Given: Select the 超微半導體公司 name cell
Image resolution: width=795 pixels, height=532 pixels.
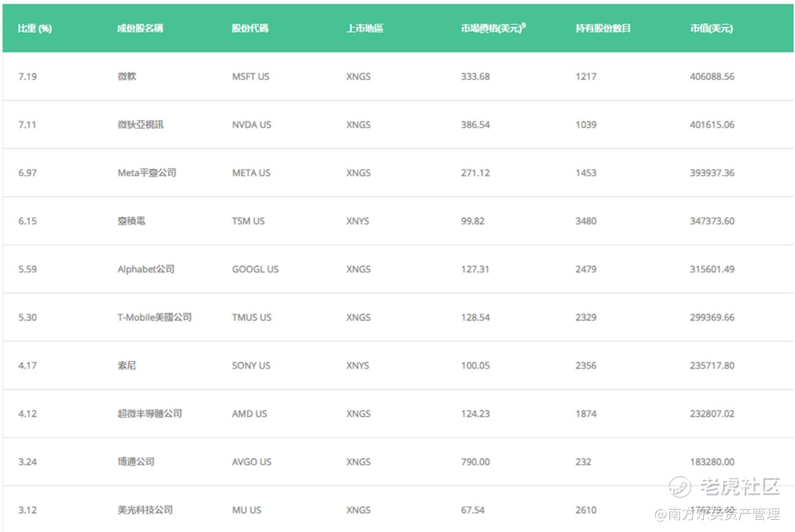Looking at the screenshot, I should [x=150, y=414].
